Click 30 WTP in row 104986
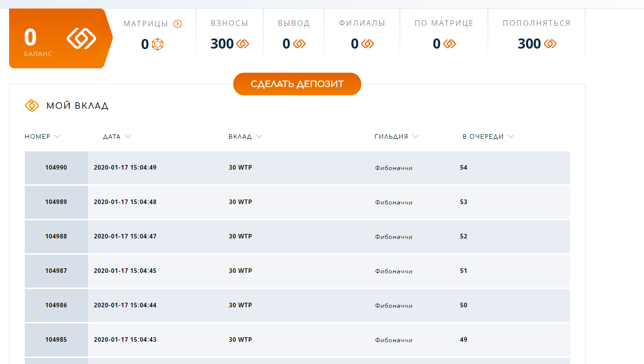Viewport: 644px width, 364px height. [240, 305]
